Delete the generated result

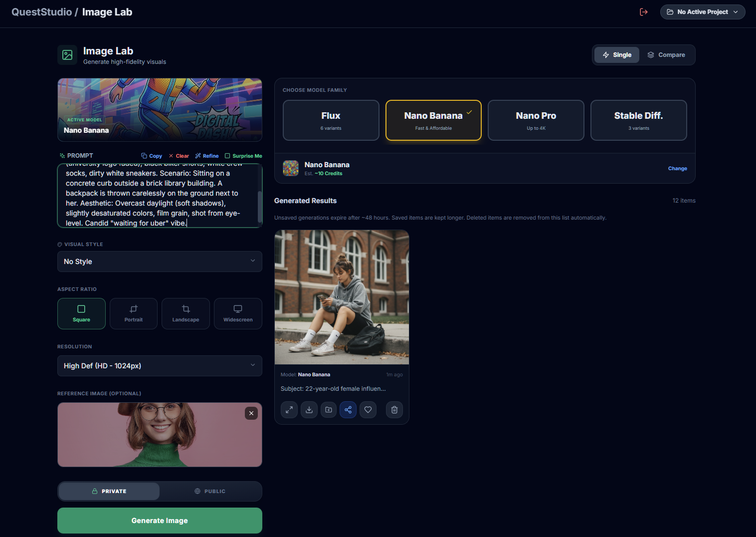click(x=394, y=410)
